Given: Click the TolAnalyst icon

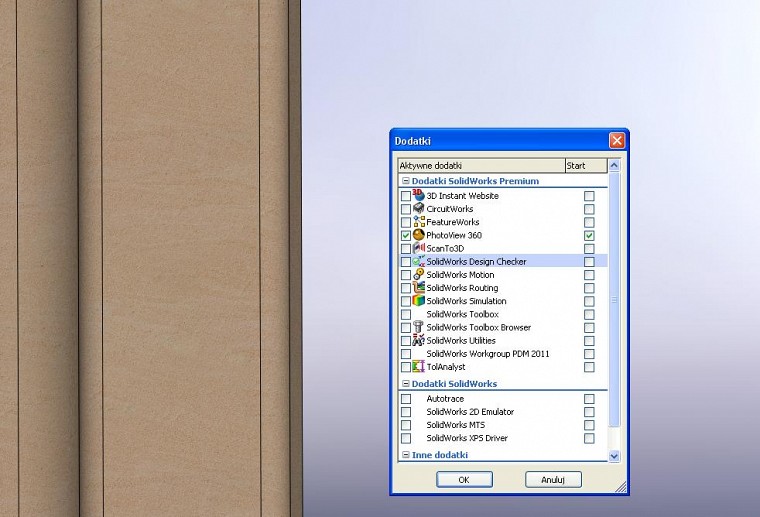Looking at the screenshot, I should coord(418,366).
